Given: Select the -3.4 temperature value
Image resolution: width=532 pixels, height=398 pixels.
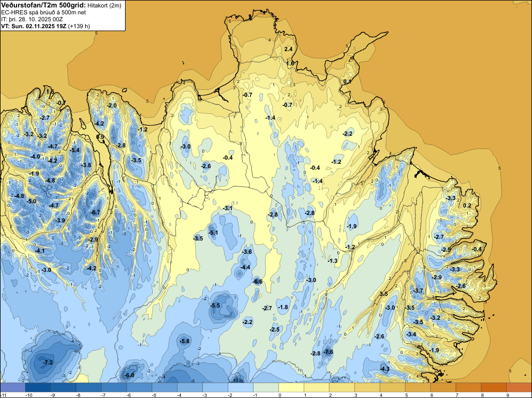Looking at the screenshot, I should [x=411, y=334].
